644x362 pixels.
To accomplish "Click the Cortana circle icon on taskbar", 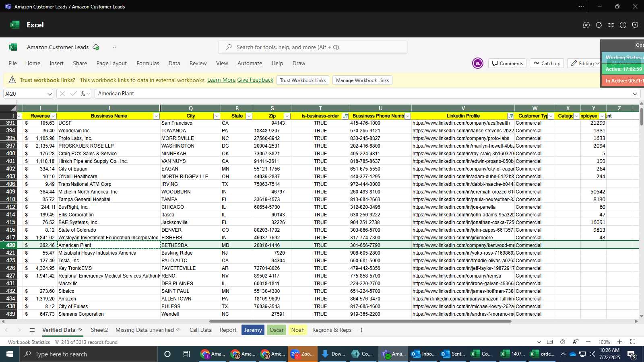I will pos(167,354).
